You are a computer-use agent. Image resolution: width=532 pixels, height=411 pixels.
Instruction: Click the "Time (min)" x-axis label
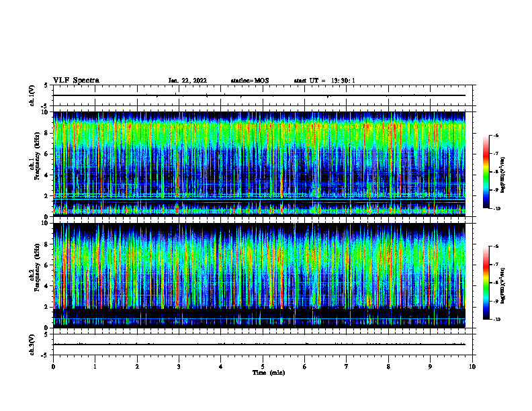point(269,373)
